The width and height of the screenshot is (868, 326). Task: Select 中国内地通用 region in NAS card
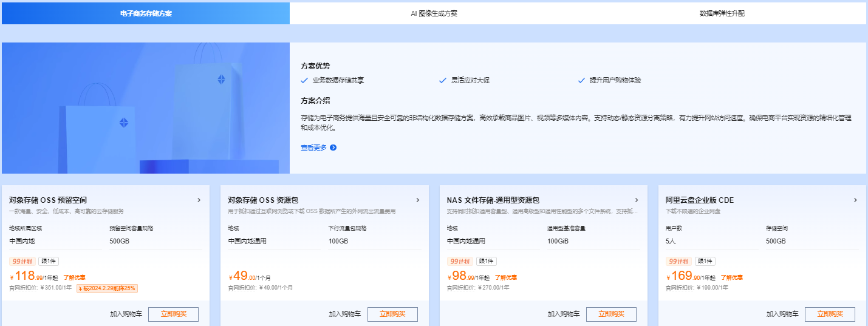coord(466,241)
